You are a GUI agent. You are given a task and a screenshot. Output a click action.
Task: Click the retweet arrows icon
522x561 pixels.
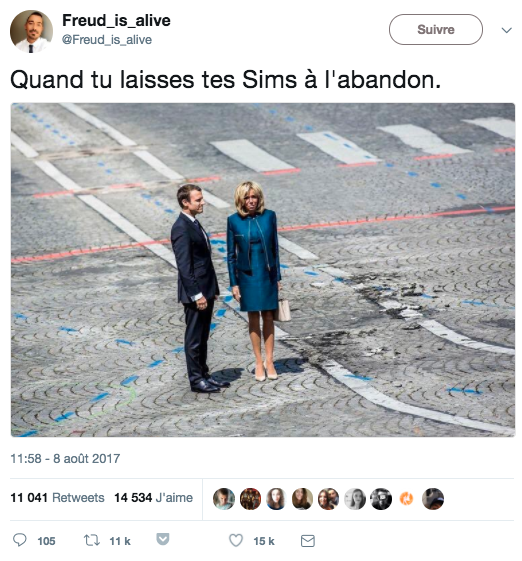click(x=92, y=540)
